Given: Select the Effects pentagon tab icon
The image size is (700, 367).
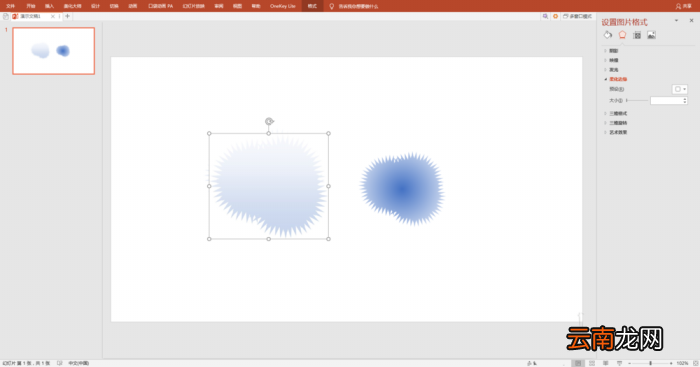Looking at the screenshot, I should tap(622, 35).
